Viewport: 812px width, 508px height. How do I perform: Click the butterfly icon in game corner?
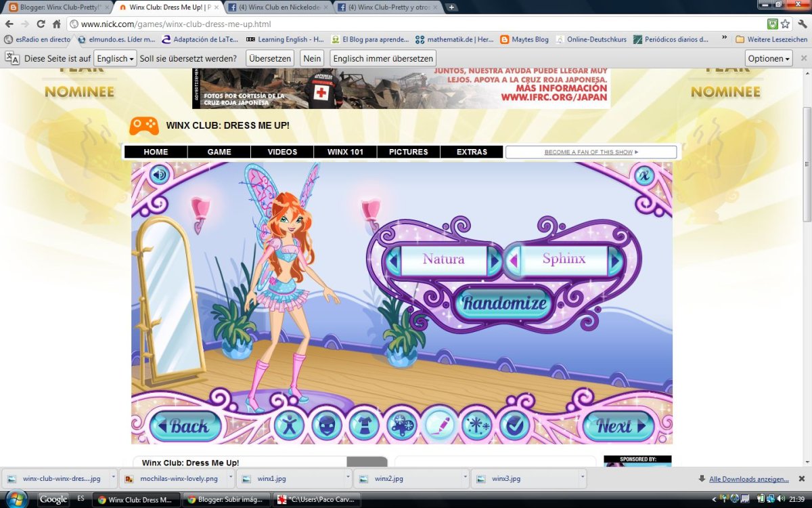[x=645, y=175]
